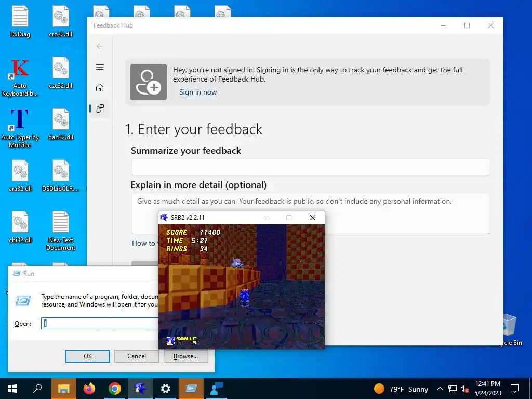Click Browse in Run dialog
Viewport: 532px width, 399px height.
pyautogui.click(x=185, y=356)
